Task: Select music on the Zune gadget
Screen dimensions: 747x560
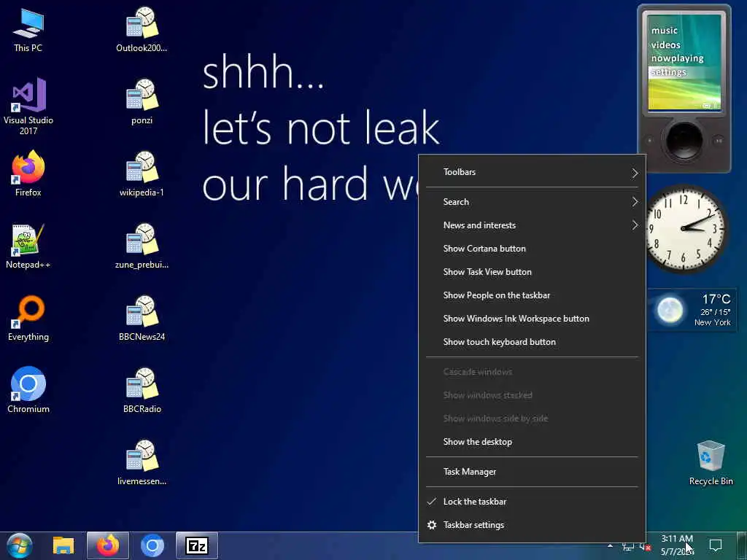Action: [664, 31]
